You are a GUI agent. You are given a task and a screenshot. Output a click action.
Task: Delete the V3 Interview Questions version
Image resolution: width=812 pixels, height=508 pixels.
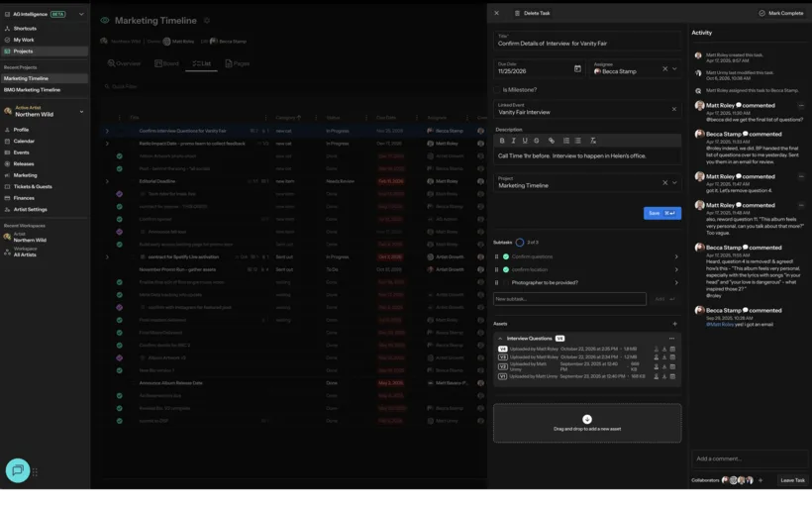click(672, 357)
